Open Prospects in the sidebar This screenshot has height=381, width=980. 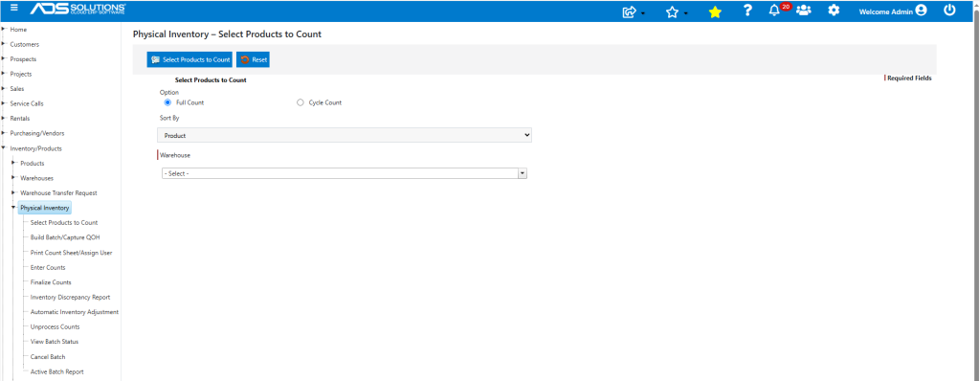click(23, 58)
